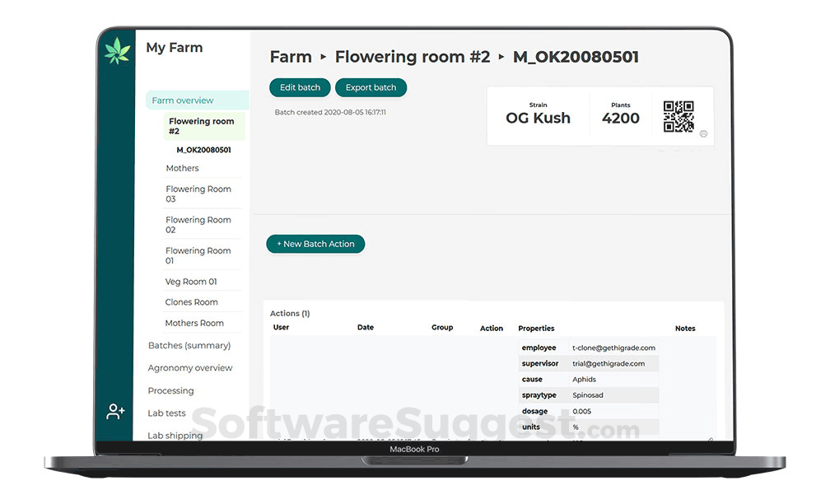Switch to Agronomy overview
830x504 pixels.
tap(190, 367)
